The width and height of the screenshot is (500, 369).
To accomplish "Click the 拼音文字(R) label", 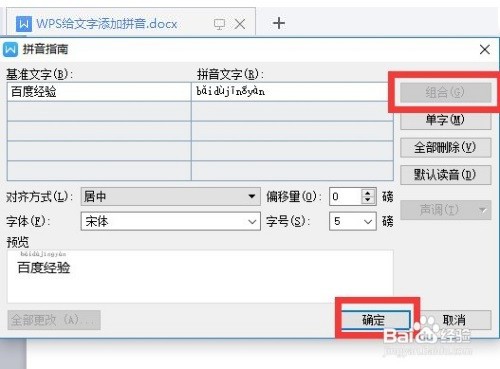I will [230, 74].
